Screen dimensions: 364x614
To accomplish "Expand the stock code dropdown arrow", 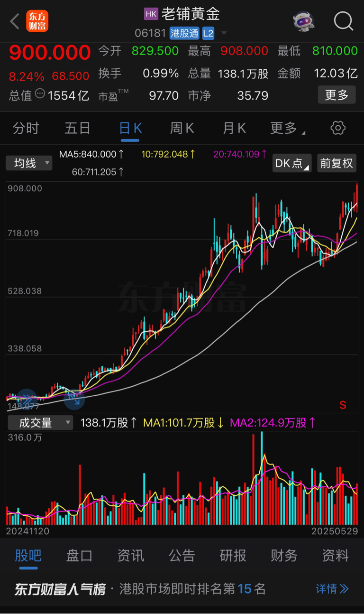I will click(x=224, y=33).
